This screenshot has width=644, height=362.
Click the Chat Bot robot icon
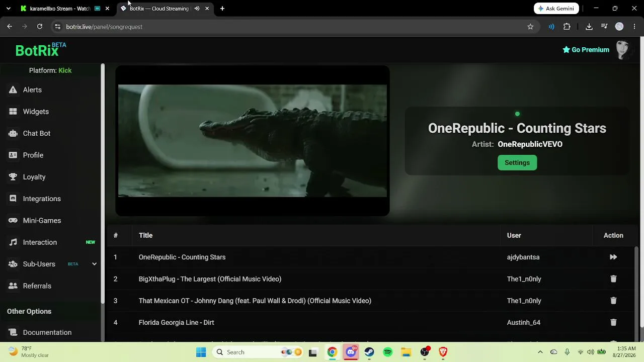click(x=13, y=133)
